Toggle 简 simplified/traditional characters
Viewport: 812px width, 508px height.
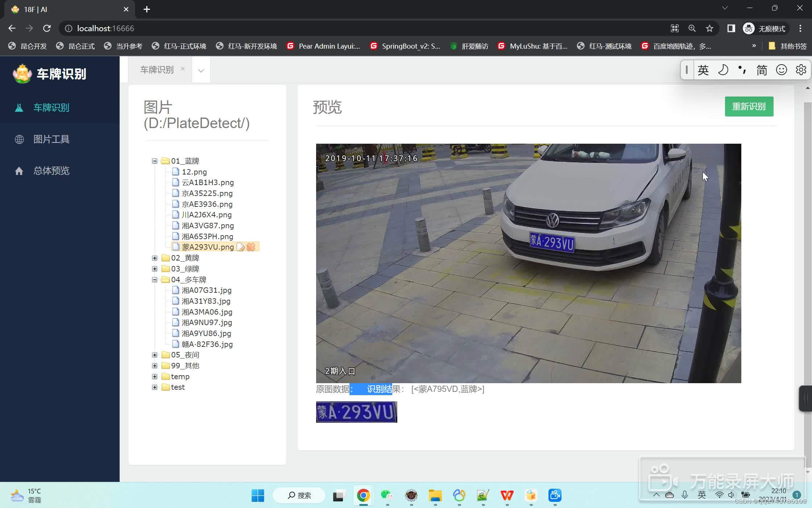[x=762, y=70]
